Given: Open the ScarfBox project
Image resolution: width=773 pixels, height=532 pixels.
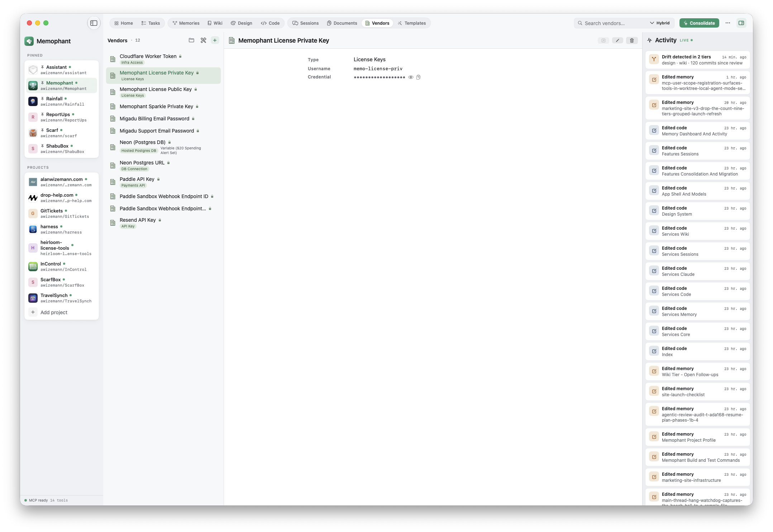Looking at the screenshot, I should 62,282.
